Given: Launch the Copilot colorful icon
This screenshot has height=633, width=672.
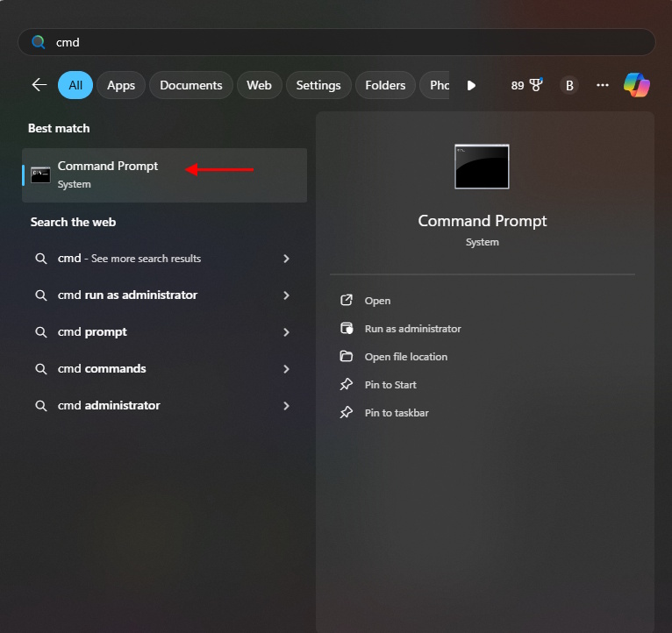Looking at the screenshot, I should (636, 85).
